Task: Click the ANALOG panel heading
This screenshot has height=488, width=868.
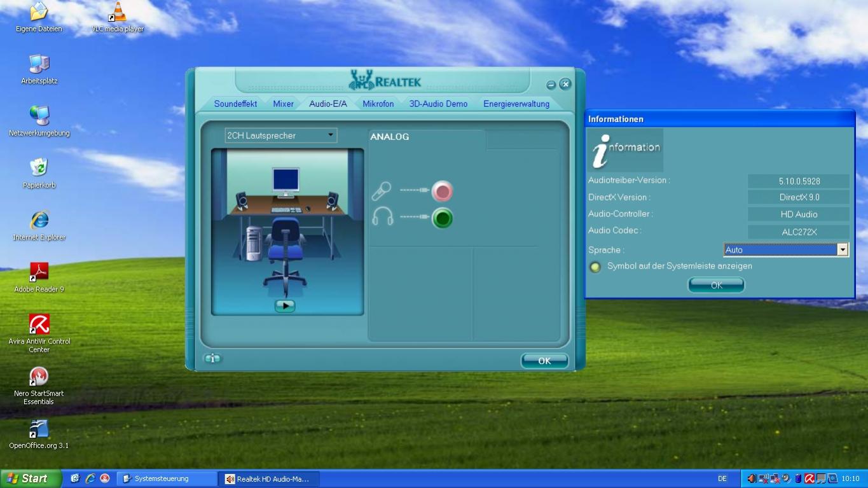Action: pyautogui.click(x=390, y=137)
